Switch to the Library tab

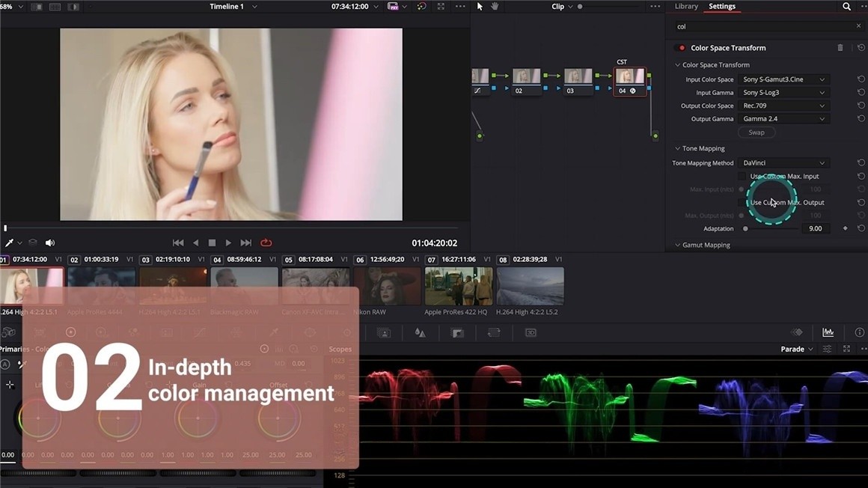click(686, 7)
